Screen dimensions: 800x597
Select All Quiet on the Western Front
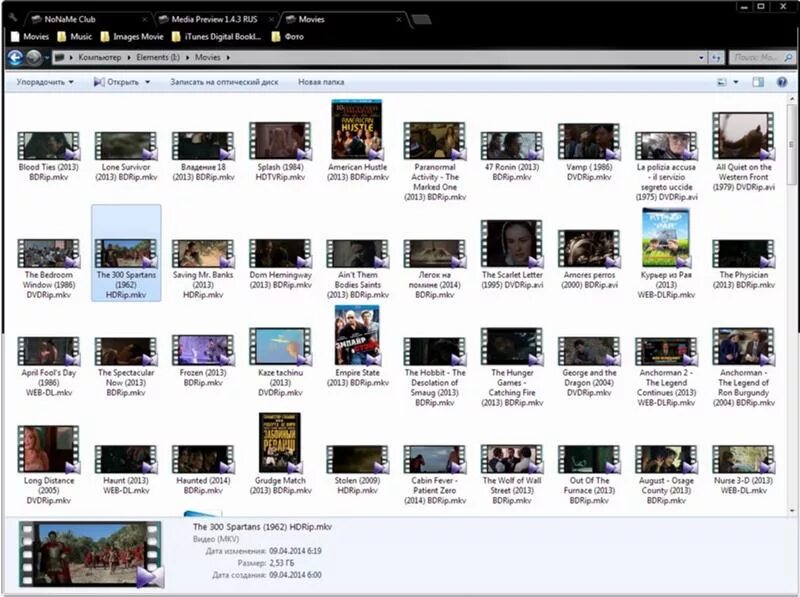click(x=743, y=152)
